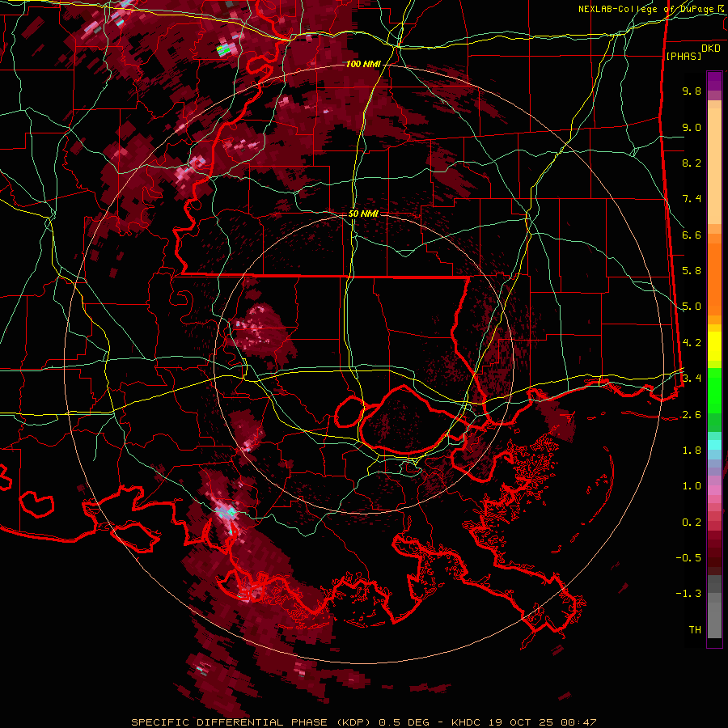Click the 50 NMI range ring label

pos(363,214)
